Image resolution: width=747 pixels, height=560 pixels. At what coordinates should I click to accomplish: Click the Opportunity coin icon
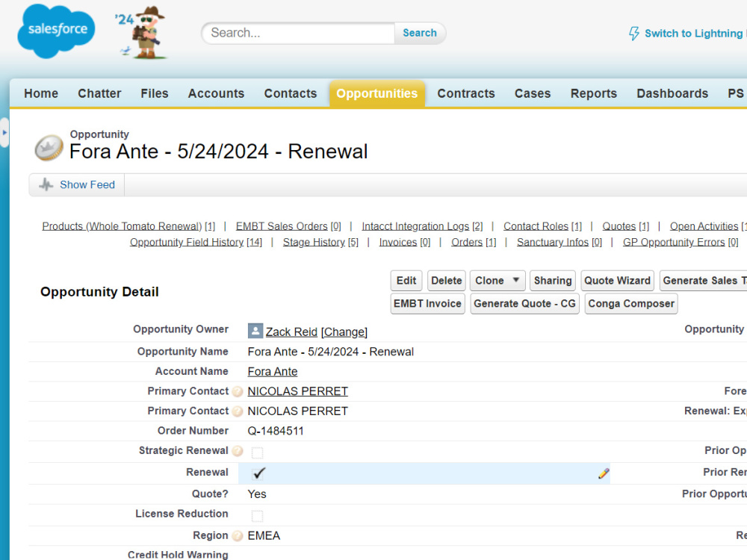coord(49,148)
